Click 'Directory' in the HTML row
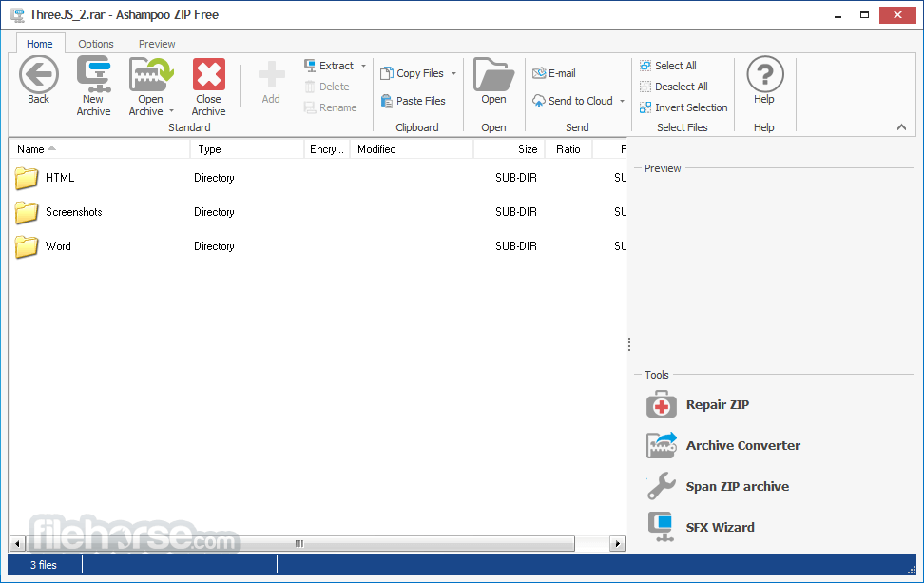 [214, 178]
